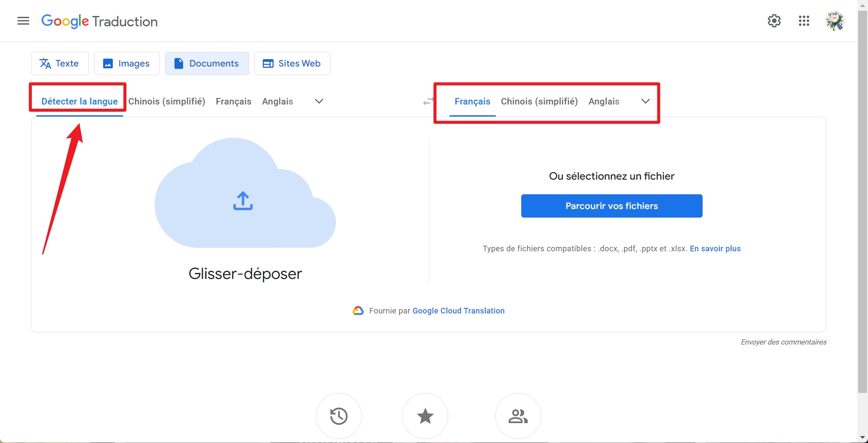
Task: Set target language to Anglais
Action: (604, 101)
